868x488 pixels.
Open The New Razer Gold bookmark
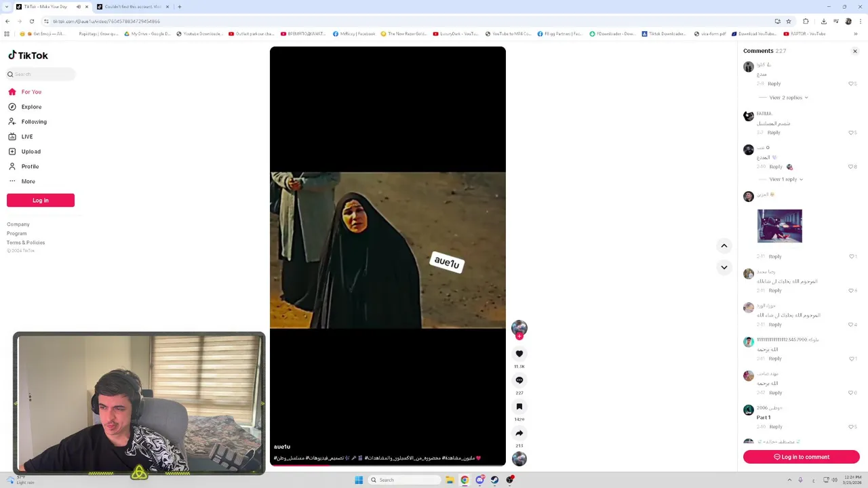click(403, 33)
